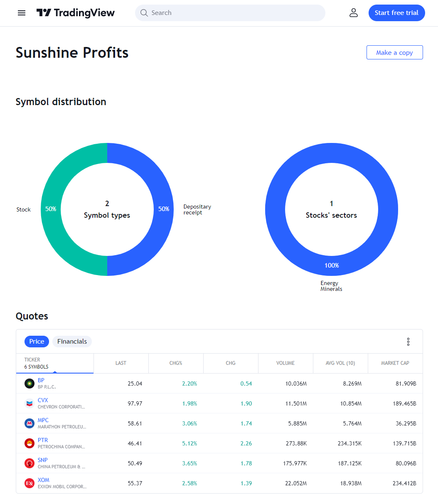438x504 pixels.
Task: Switch to the Financials tab
Action: tap(72, 342)
